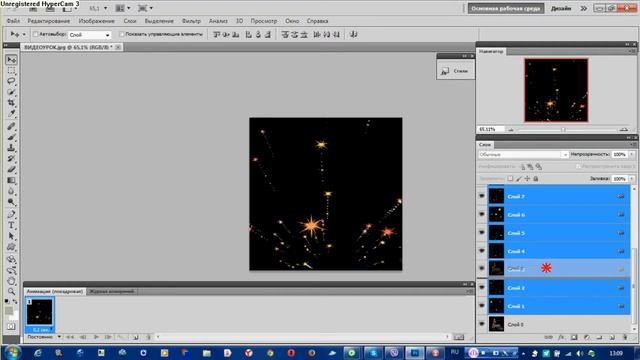
Task: Open the Редактирование menu
Action: pos(49,21)
